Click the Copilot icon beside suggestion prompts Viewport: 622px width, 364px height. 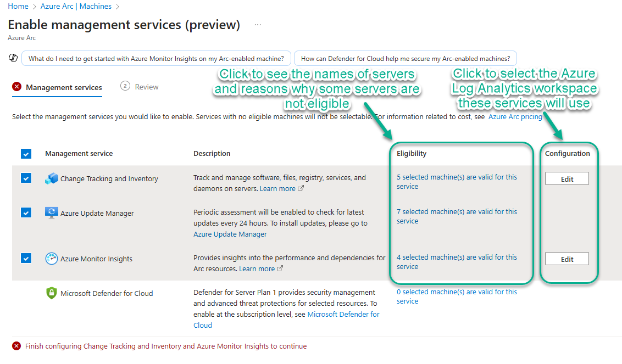pyautogui.click(x=13, y=58)
